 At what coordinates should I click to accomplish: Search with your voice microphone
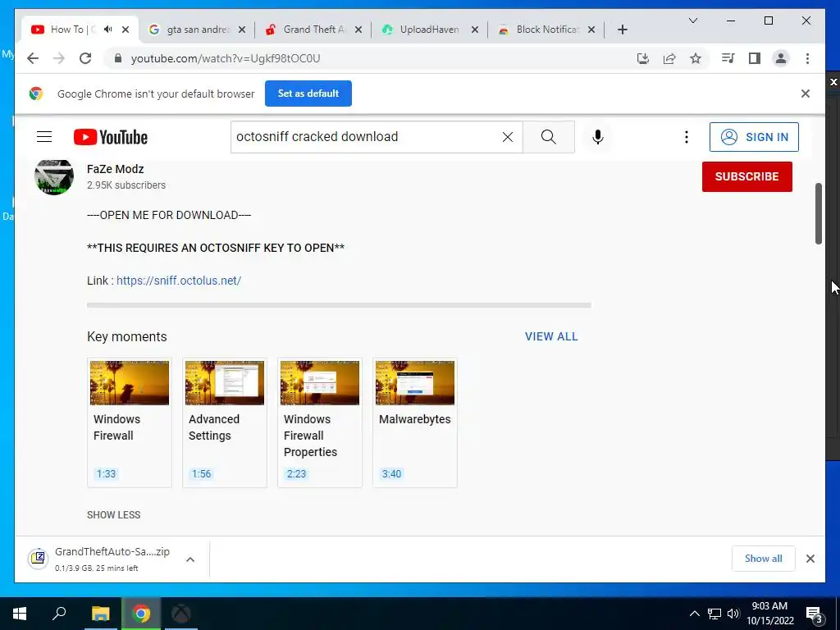pyautogui.click(x=598, y=137)
